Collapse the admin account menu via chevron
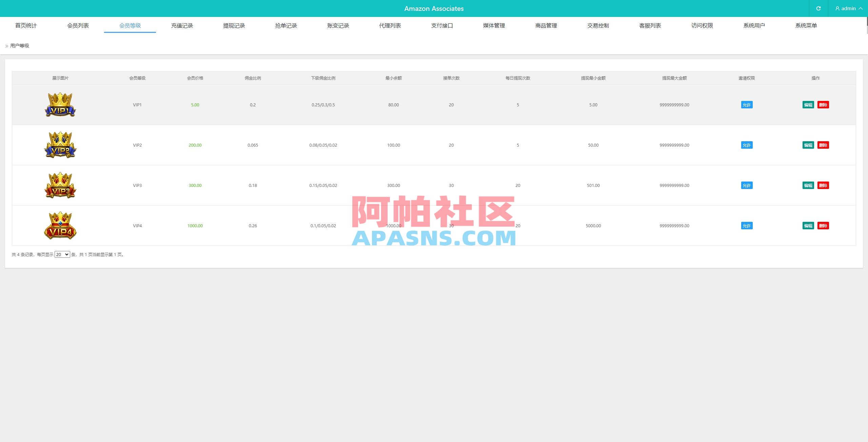 point(862,8)
